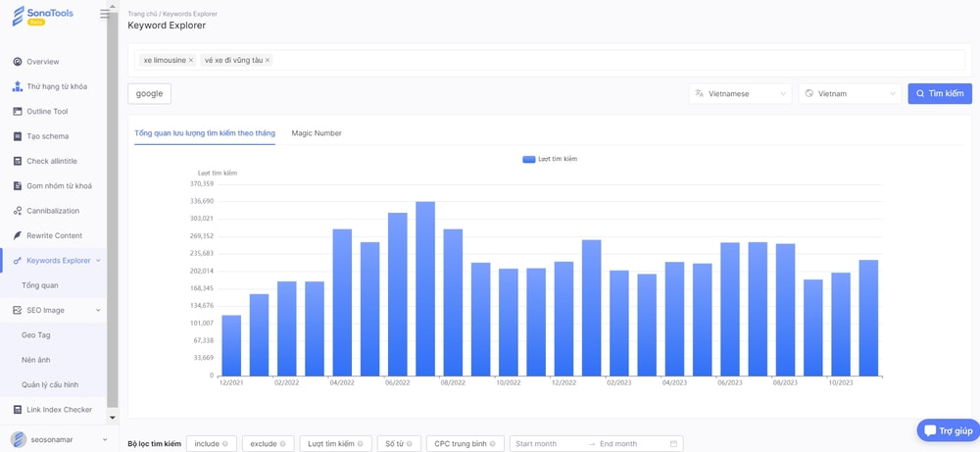980x452 pixels.
Task: Click the chart bar for 04/2022
Action: pos(342,303)
